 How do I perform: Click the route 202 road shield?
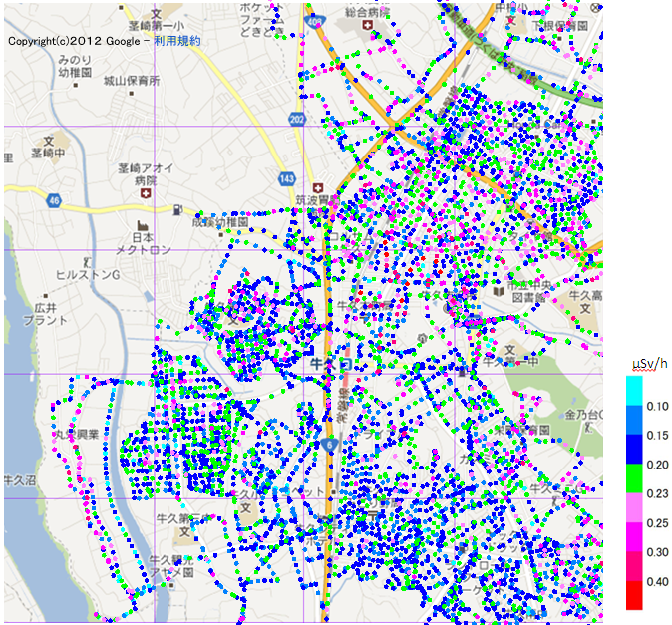pos(296,119)
